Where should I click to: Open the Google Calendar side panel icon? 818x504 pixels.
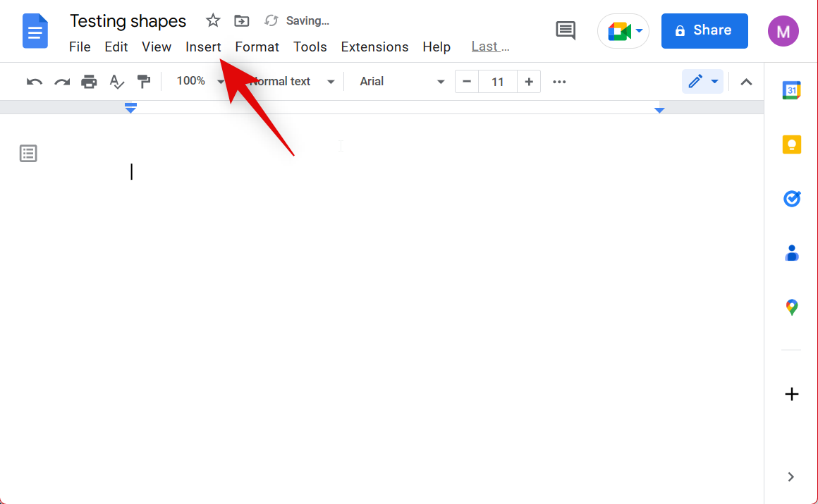[792, 90]
